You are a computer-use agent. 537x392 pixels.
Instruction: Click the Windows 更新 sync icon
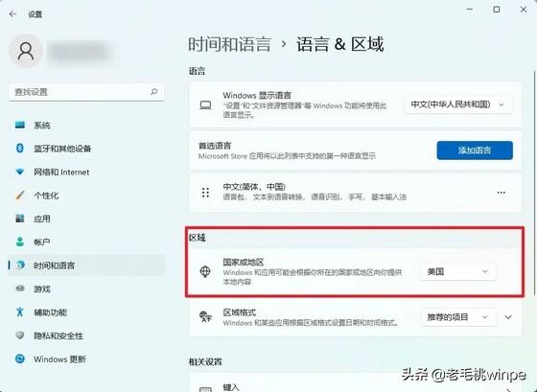click(20, 358)
